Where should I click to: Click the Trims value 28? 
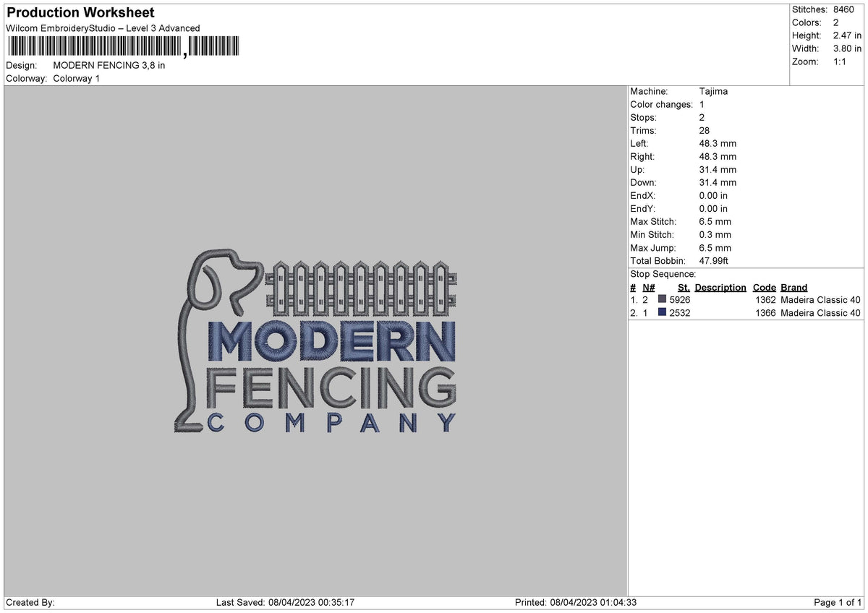(705, 130)
